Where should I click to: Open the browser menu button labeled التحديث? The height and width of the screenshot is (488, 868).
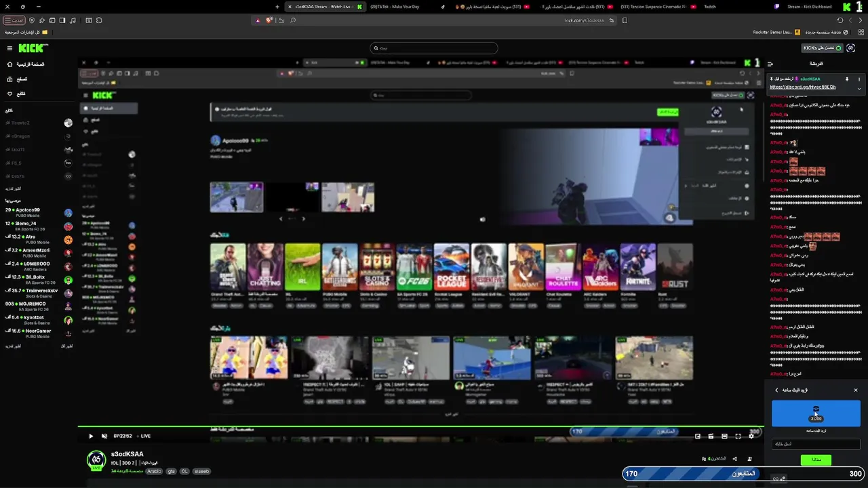click(x=14, y=20)
